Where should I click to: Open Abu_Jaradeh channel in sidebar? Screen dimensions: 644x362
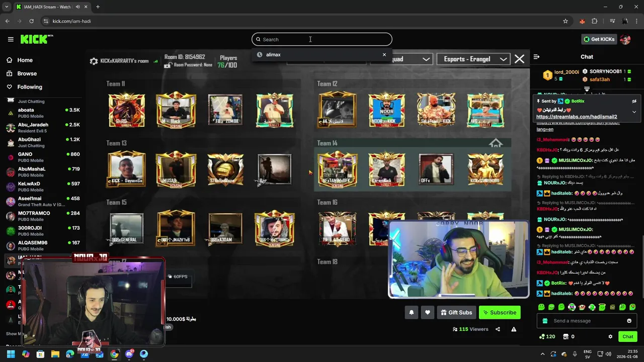click(x=43, y=127)
